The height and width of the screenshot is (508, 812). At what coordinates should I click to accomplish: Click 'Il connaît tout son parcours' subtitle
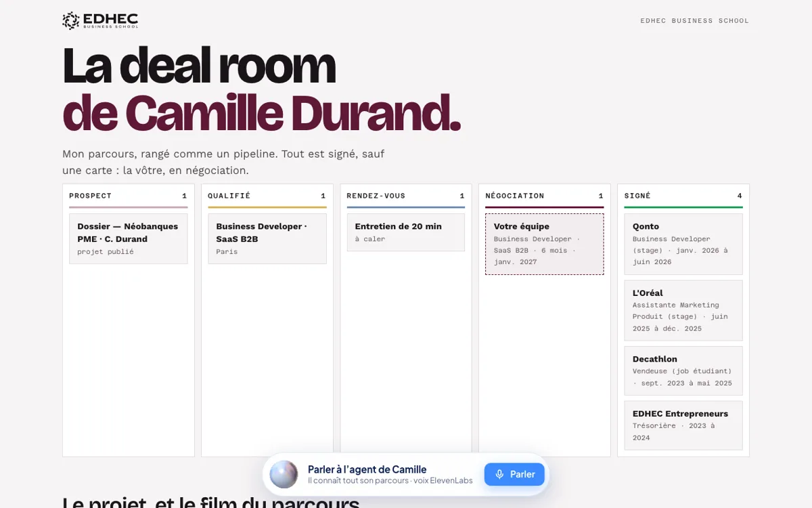coord(358,481)
